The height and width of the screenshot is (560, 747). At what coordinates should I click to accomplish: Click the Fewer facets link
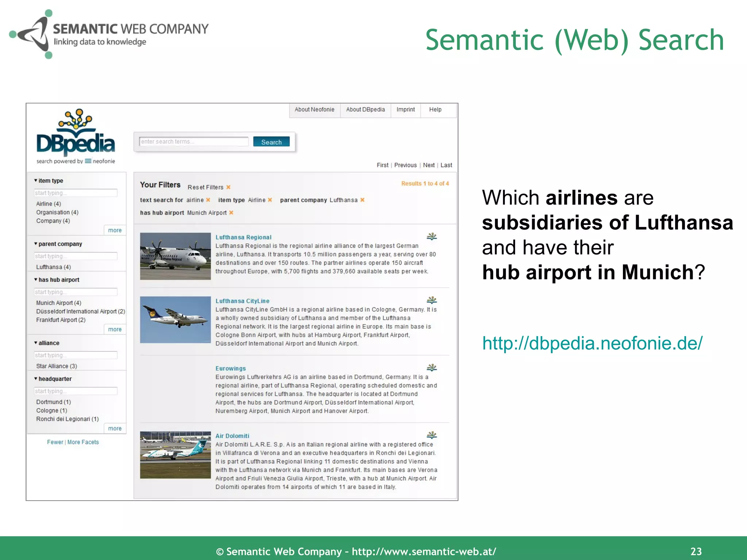(x=55, y=442)
